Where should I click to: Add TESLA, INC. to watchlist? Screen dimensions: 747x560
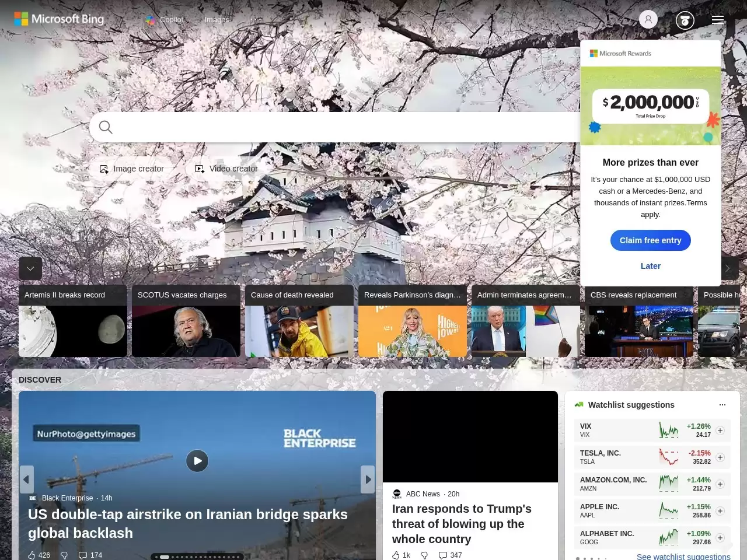(720, 457)
